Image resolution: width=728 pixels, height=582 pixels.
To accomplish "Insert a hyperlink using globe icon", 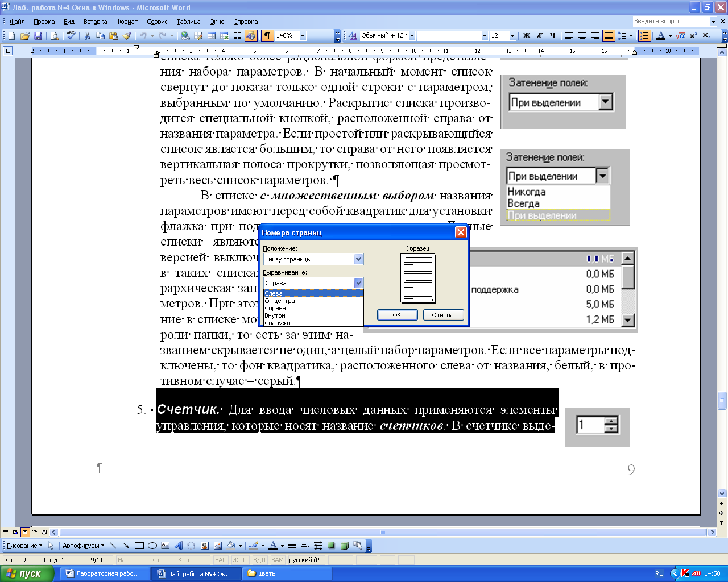I will tap(185, 36).
